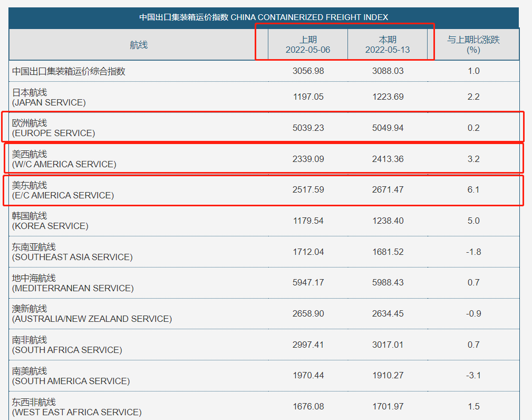
Task: Click the West East Africa value 1701.97
Action: click(x=388, y=406)
